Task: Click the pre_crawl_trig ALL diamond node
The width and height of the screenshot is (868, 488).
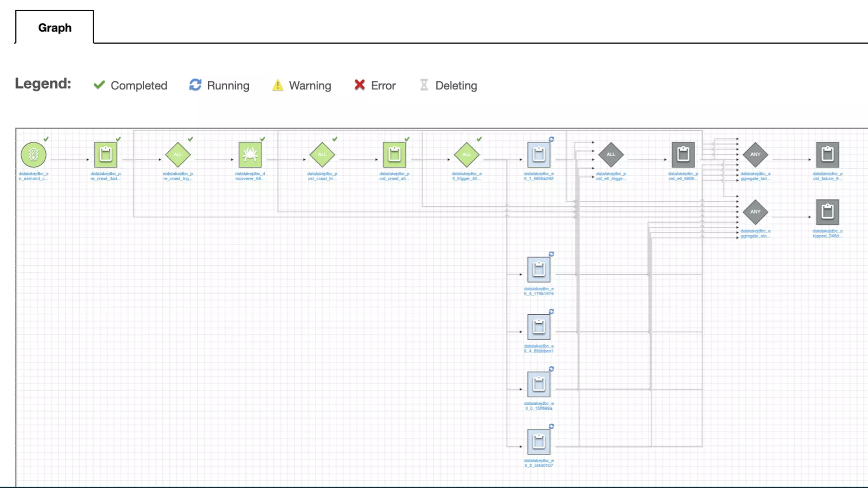Action: tap(178, 155)
